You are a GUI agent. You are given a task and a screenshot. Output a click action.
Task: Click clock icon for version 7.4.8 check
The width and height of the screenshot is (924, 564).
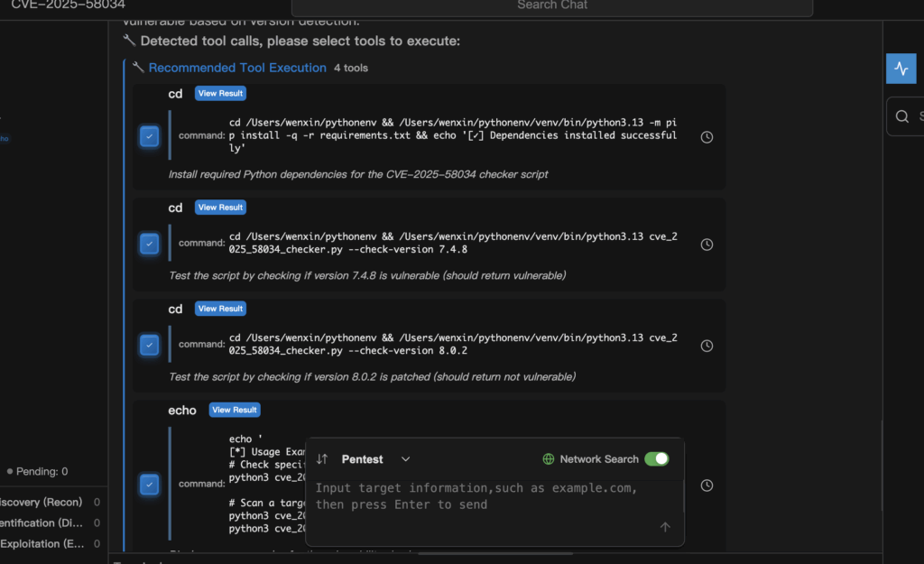pyautogui.click(x=707, y=245)
